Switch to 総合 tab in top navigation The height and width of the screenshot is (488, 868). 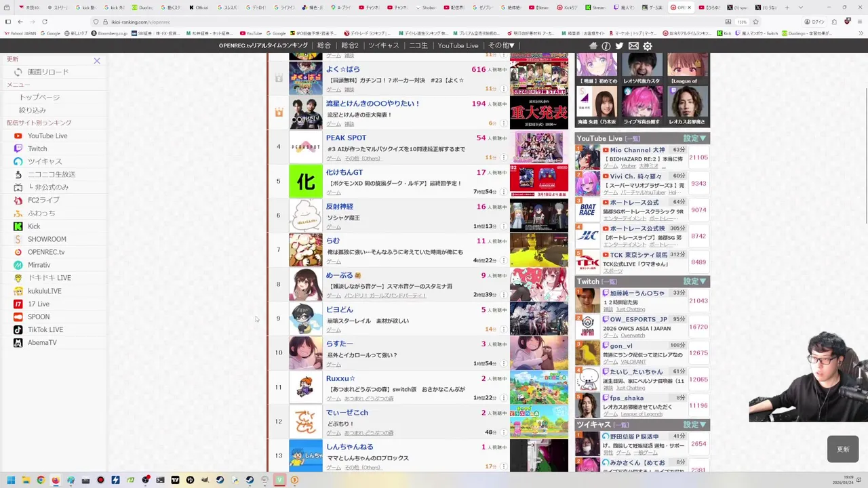(x=324, y=45)
